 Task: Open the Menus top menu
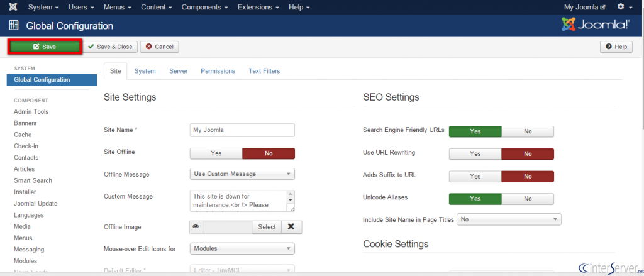[117, 7]
